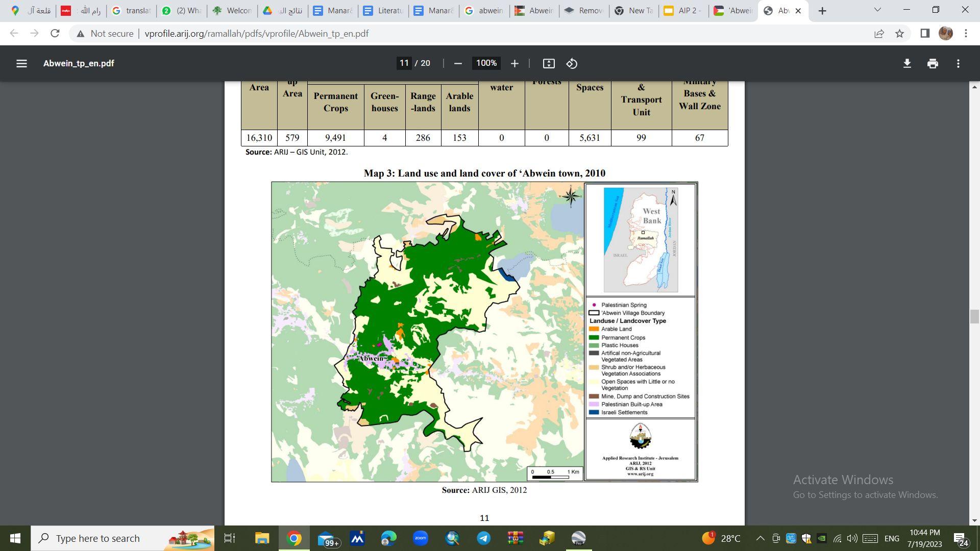
Task: Open Chrome from the taskbar
Action: tap(294, 538)
